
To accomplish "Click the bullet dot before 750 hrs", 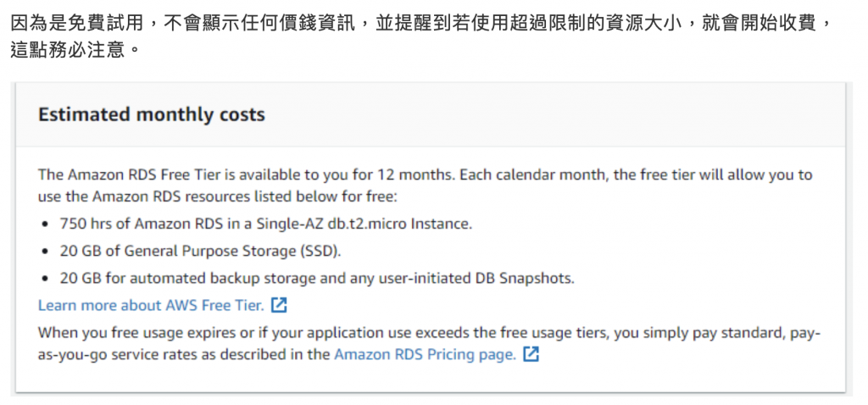I will point(44,225).
